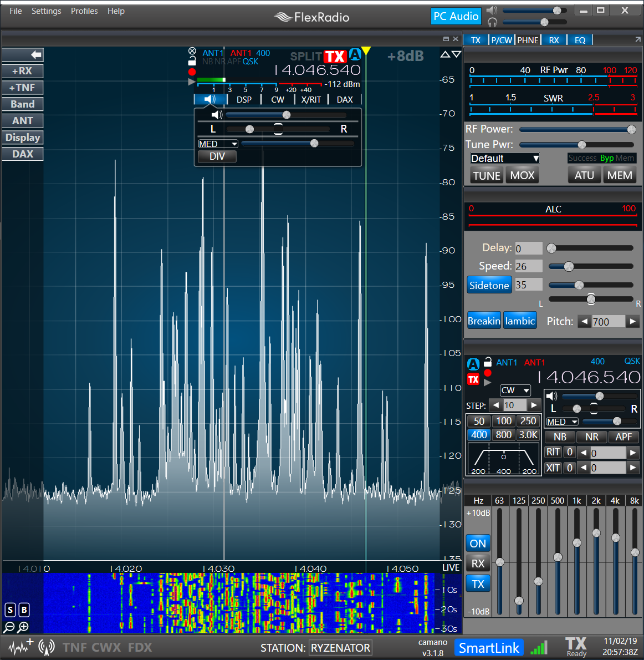The width and height of the screenshot is (644, 660).
Task: Click the RF Power slider handle
Action: (x=631, y=129)
